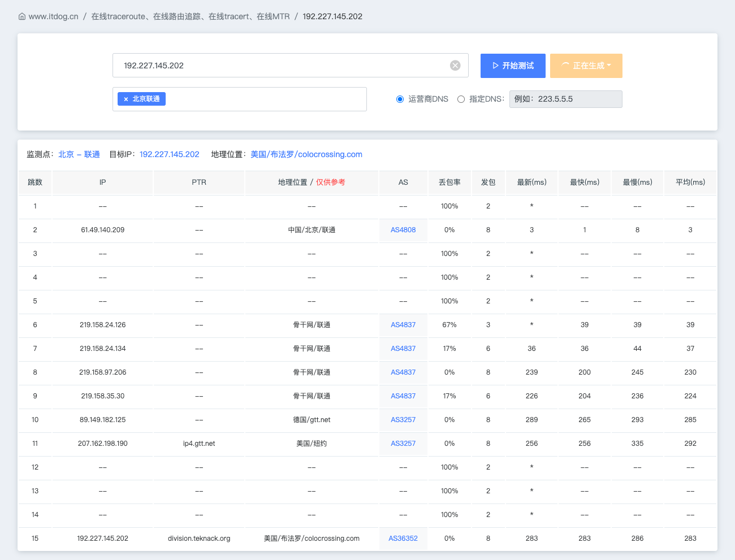Click hop 7 packet loss 17%
The width and height of the screenshot is (735, 560).
[449, 349]
